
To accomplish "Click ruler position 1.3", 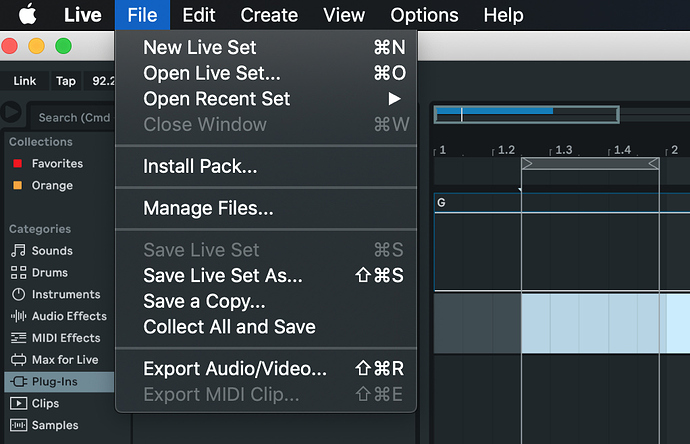I will coord(564,150).
